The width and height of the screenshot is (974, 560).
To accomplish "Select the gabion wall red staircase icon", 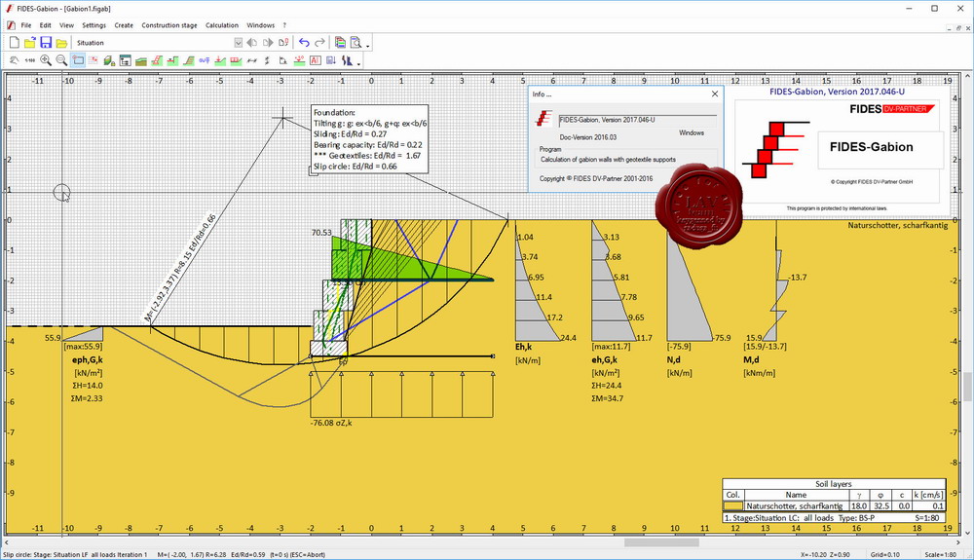I will tap(157, 60).
